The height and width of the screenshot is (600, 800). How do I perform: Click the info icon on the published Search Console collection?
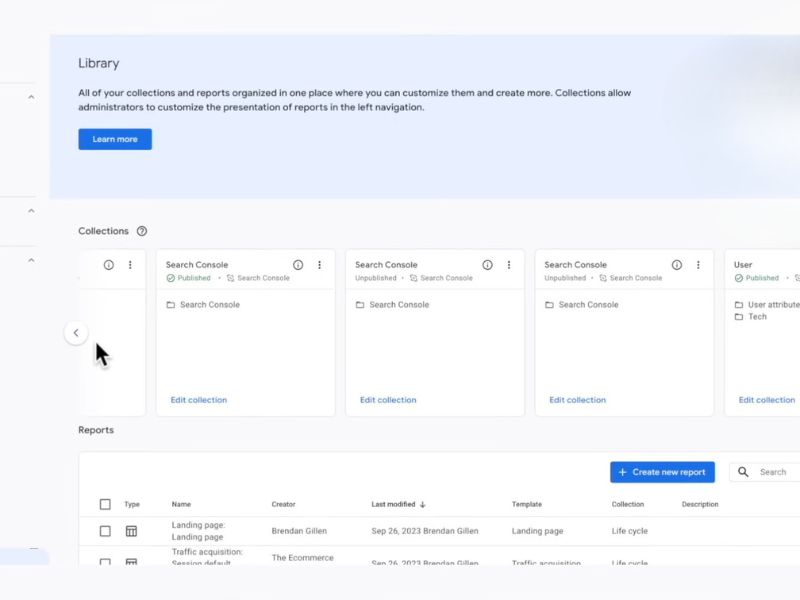coord(298,265)
